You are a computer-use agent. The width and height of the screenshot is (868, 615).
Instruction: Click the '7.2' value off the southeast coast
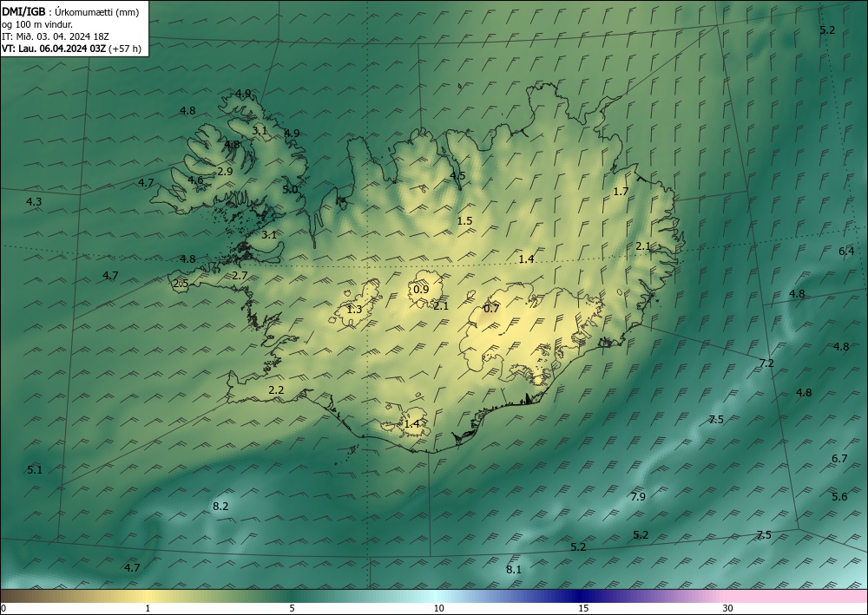pos(766,363)
